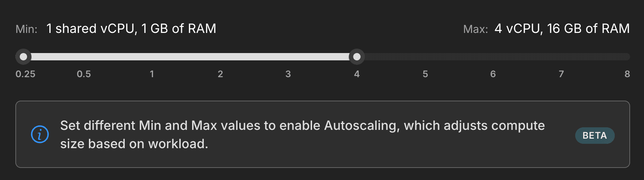Click the blue info icon

(40, 135)
